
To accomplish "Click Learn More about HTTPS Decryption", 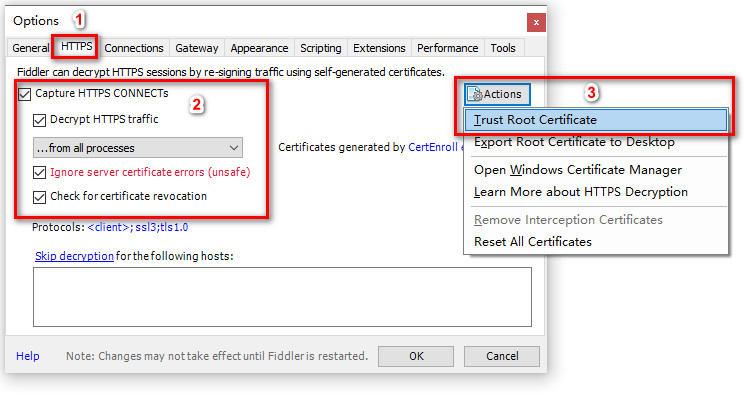I will [595, 192].
